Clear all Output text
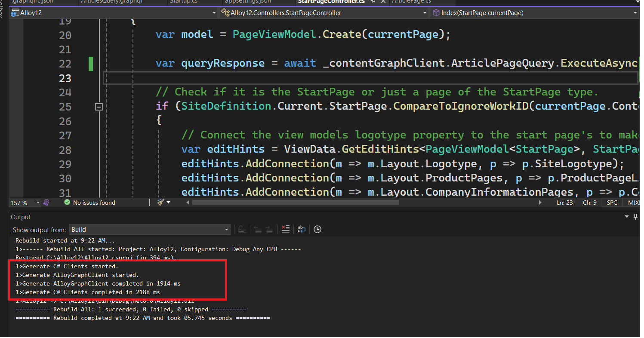The image size is (644, 338). [285, 230]
